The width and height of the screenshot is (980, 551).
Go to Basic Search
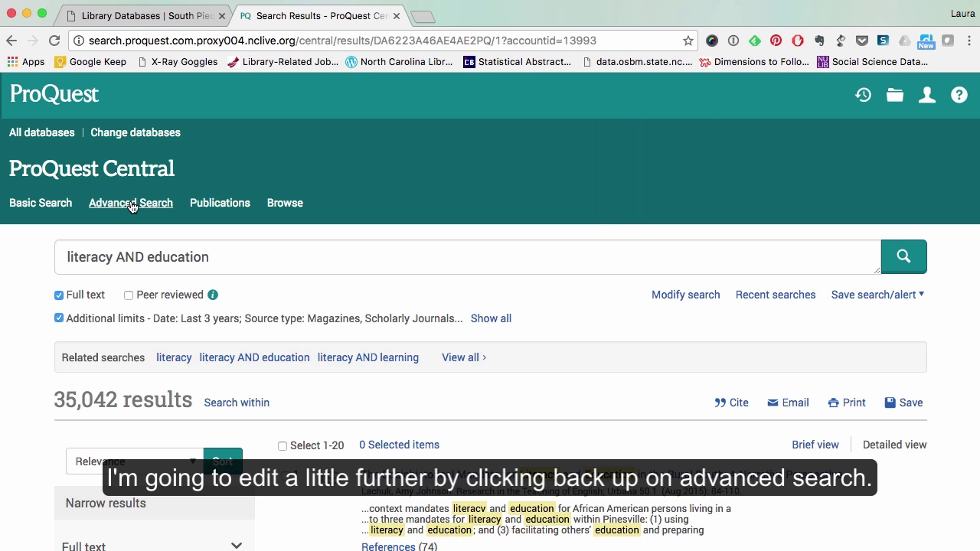[41, 203]
